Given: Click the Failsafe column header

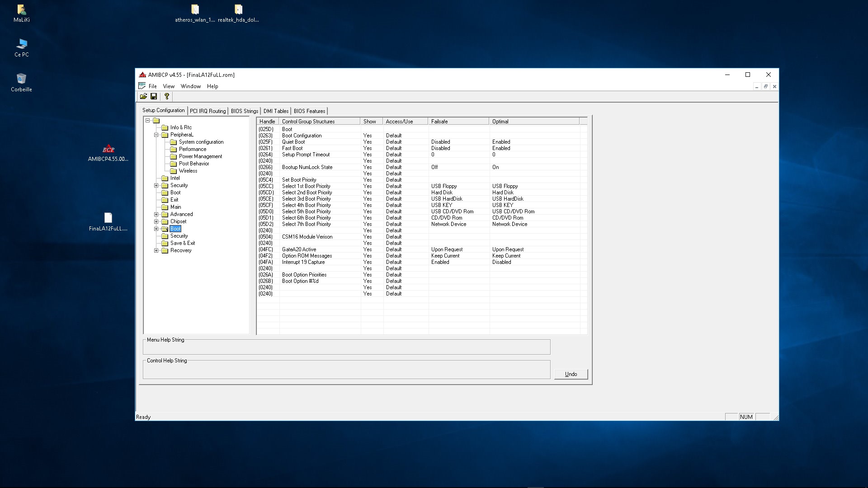Looking at the screenshot, I should click(458, 122).
